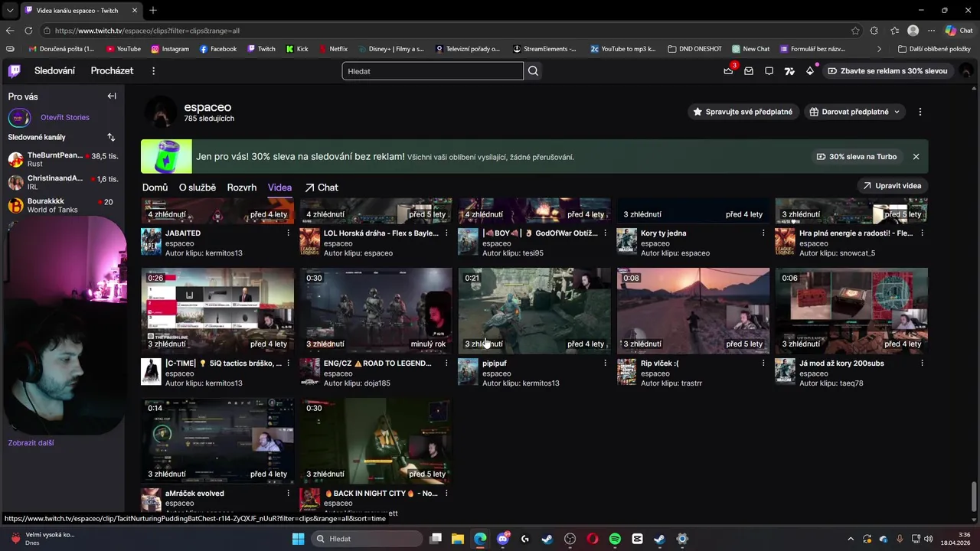980x551 pixels.
Task: Collapse the Pro vás sidebar
Action: [112, 96]
